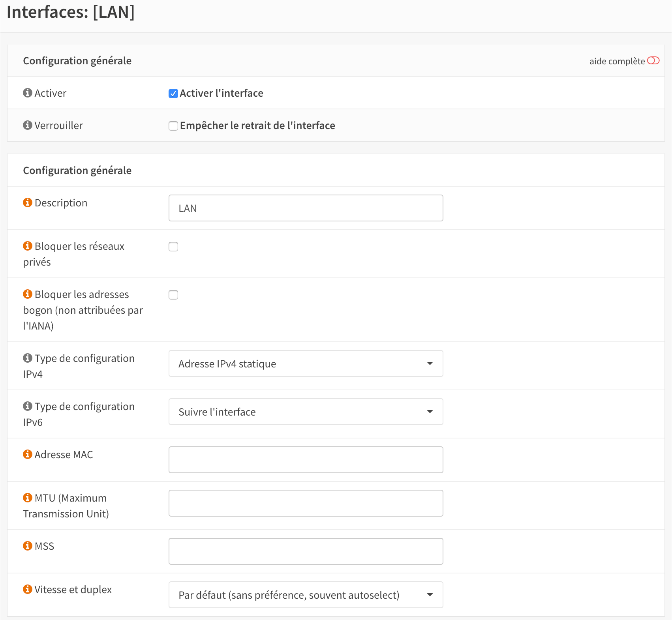Focus the Adresse MAC input field
The height and width of the screenshot is (620, 672).
tap(306, 460)
